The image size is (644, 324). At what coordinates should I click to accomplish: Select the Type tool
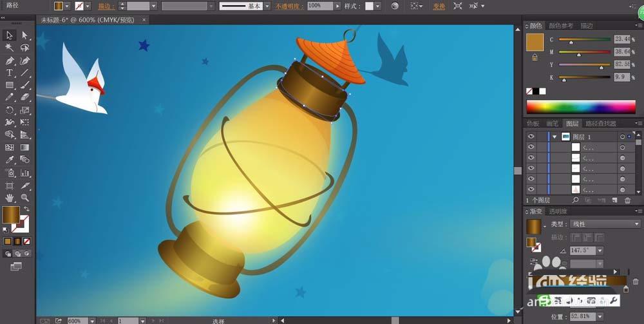click(x=10, y=73)
